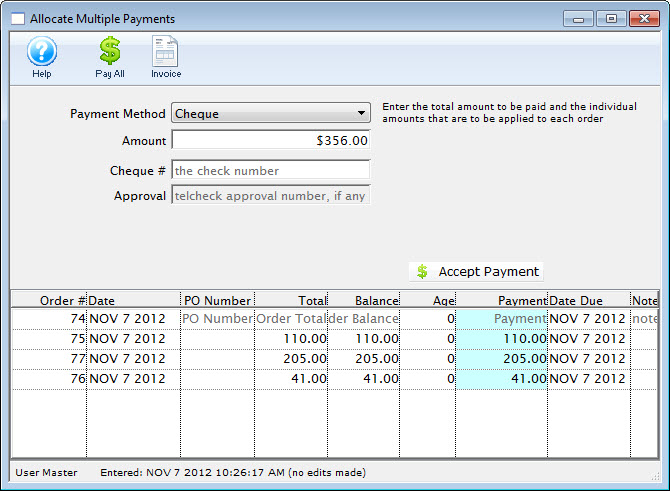Click Payment cell for order 74
Screen dimensions: 670x491
[502, 319]
